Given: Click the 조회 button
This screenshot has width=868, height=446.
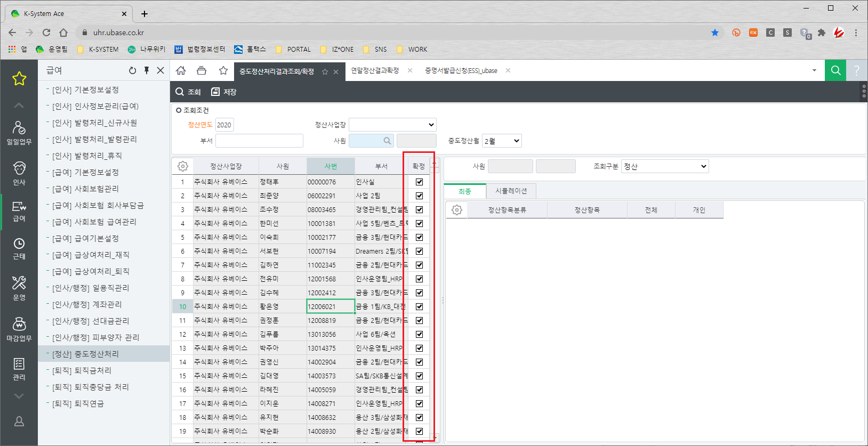Looking at the screenshot, I should tap(188, 92).
